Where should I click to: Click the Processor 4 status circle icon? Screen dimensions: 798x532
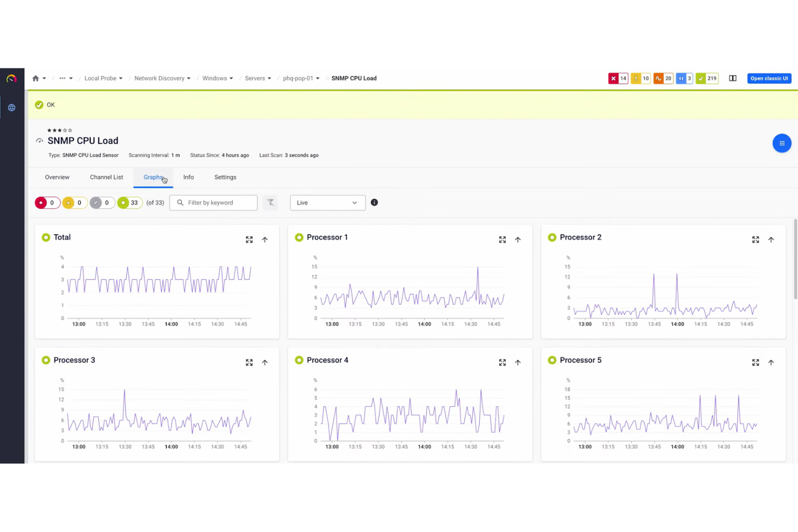pos(299,360)
